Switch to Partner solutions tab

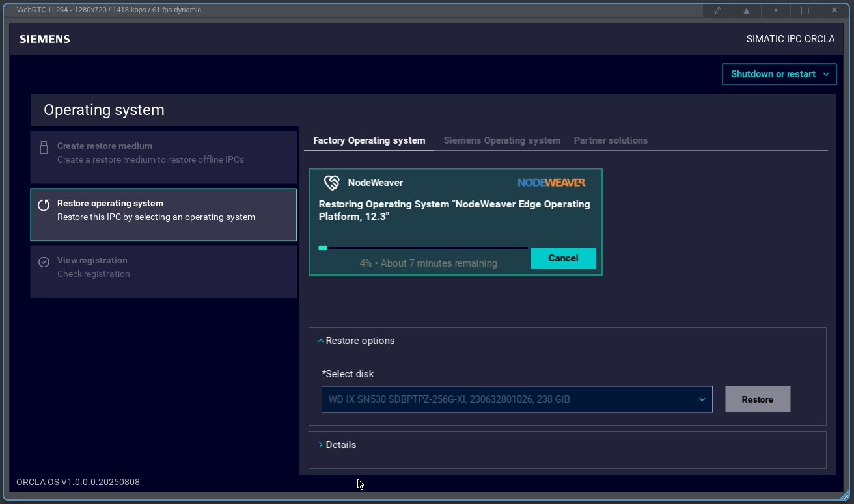point(610,140)
